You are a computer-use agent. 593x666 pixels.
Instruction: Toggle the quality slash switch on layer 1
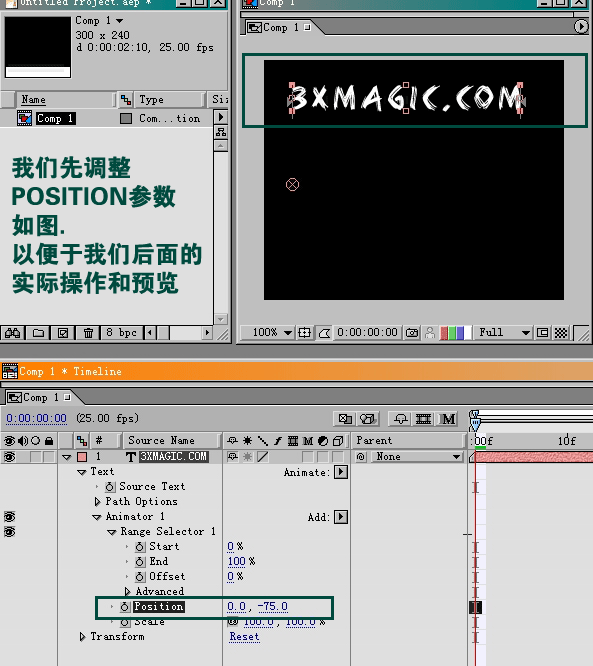pos(263,457)
